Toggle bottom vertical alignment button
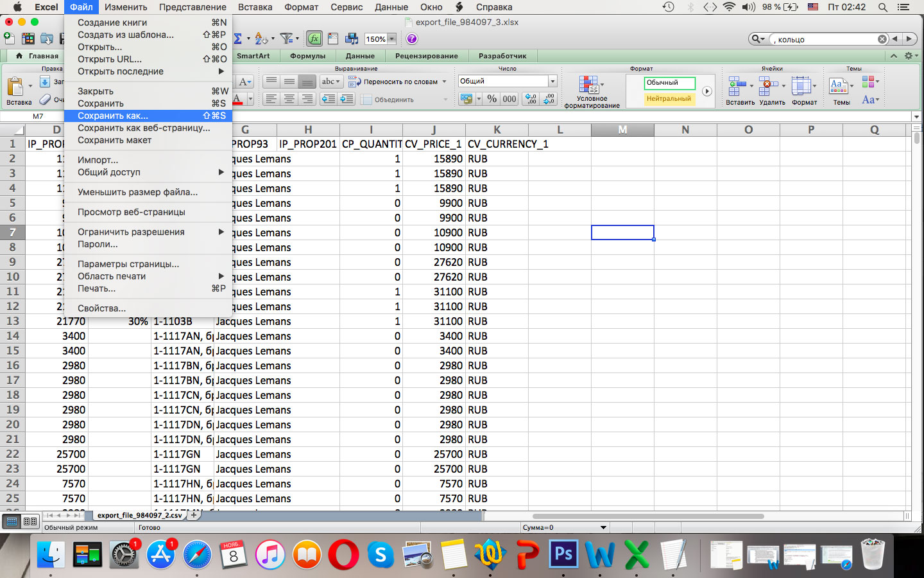The height and width of the screenshot is (578, 924). [x=307, y=82]
